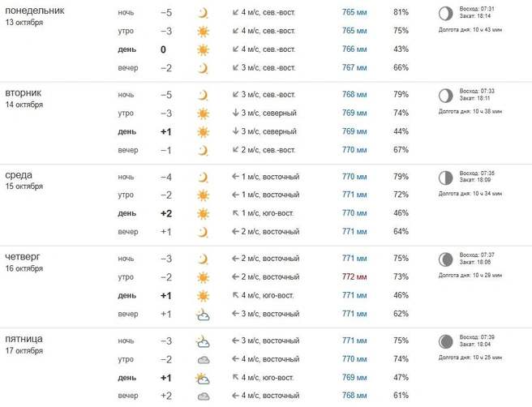Image resolution: width=532 pixels, height=407 pixels.
Task: Click Thursday evening's cloudy moon icon
Action: (x=203, y=314)
